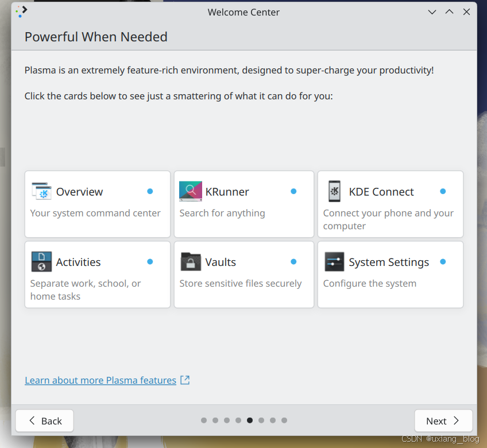487x448 pixels.
Task: Select the current fifth page indicator dot
Action: pos(250,420)
